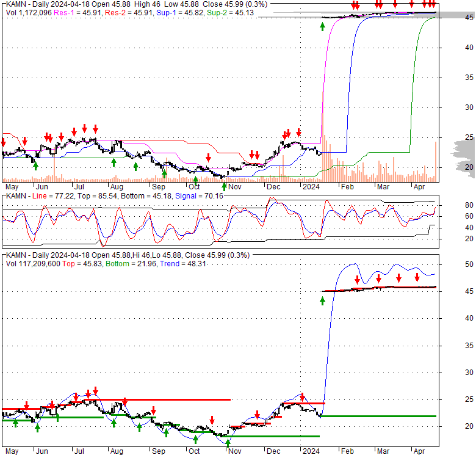Viewport: 476px width, 455px height.
Task: Click the '35' price label on the top chart
Action: click(x=469, y=78)
